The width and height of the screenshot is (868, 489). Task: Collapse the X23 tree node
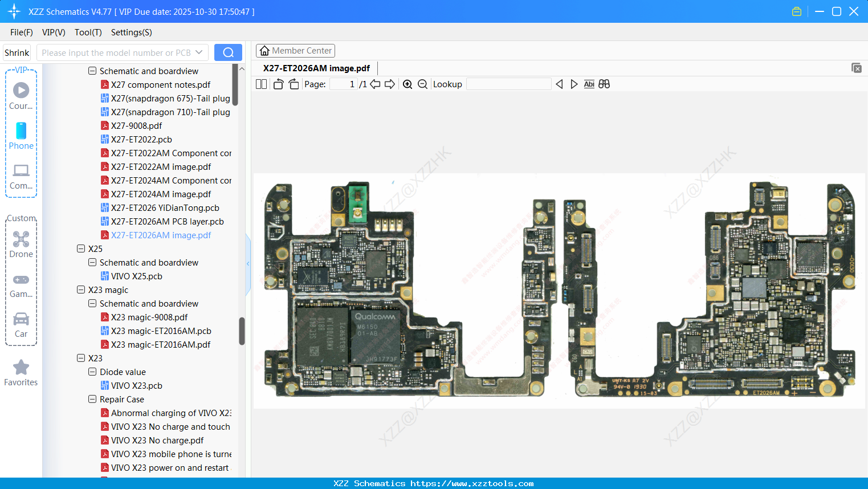click(81, 358)
